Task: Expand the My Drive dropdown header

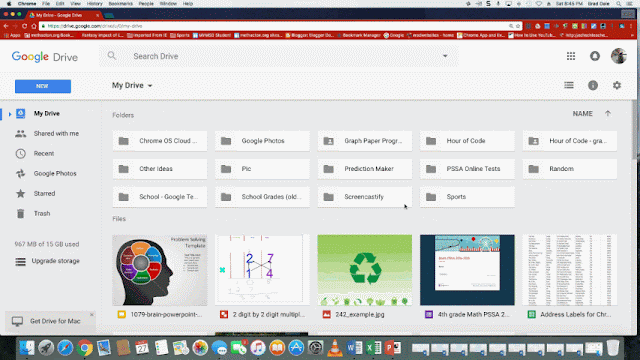Action: 132,85
